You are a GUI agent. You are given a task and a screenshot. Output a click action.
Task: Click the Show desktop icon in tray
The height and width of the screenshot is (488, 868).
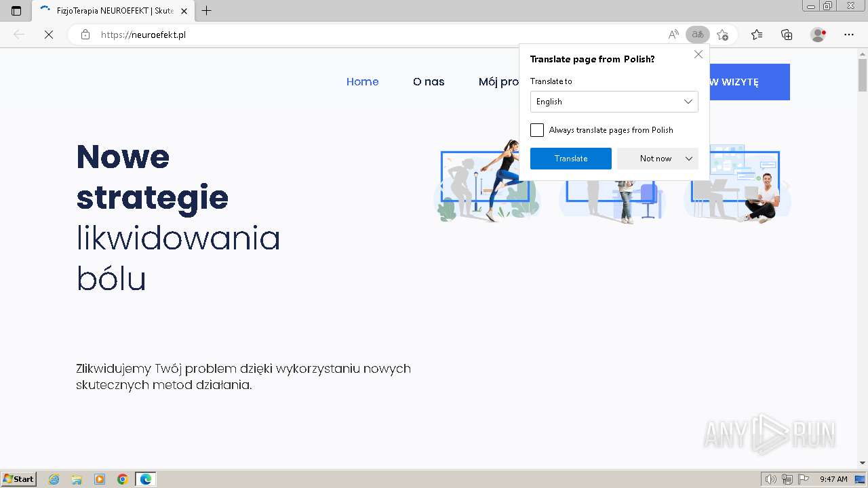coord(861,479)
